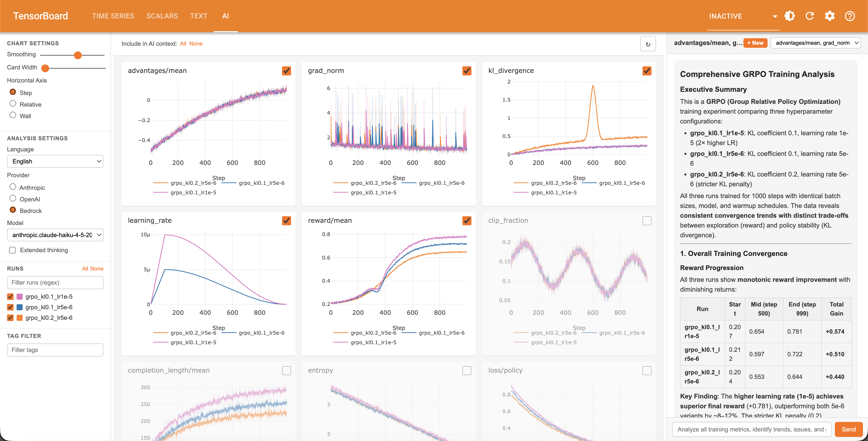Click blue color swatch for grpo_kl0.1_lr5e-6

(20, 307)
